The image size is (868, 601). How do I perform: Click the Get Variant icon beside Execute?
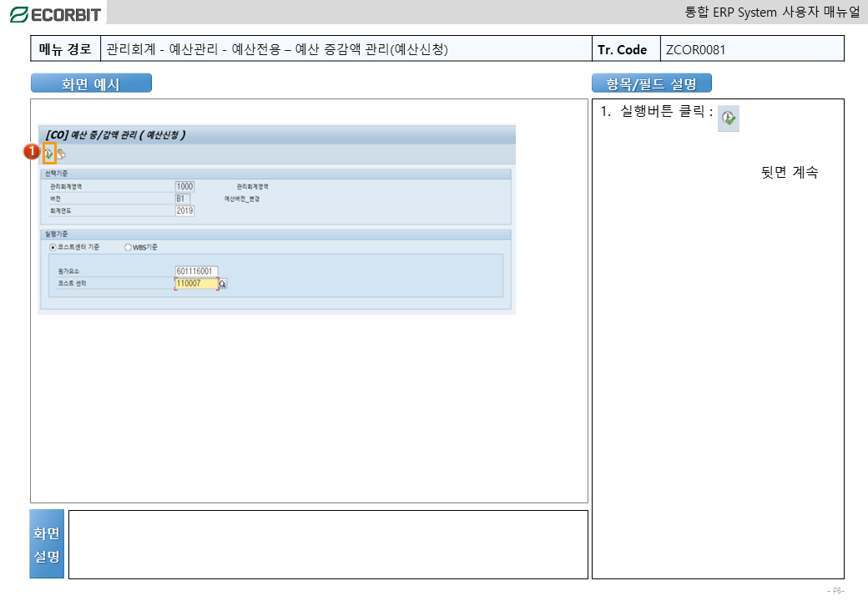(61, 154)
